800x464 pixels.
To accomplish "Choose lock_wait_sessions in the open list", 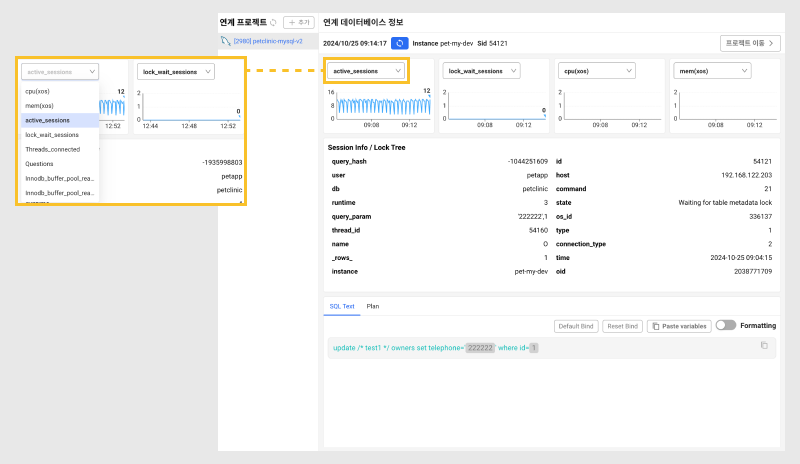I will (59, 135).
